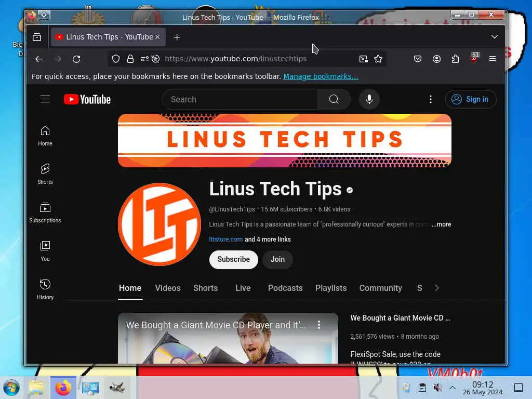Click the YouTube Search field
This screenshot has width=532, height=399.
(x=240, y=99)
